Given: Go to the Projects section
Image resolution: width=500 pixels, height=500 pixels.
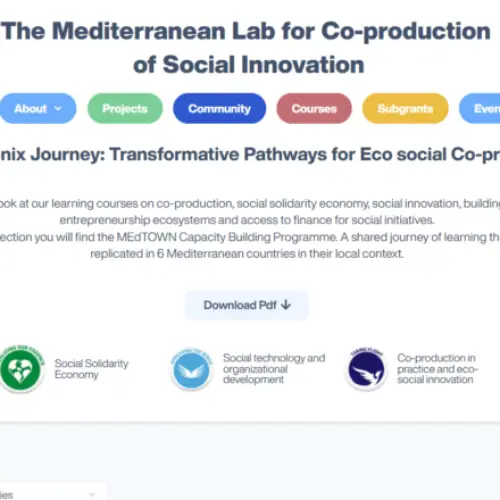Looking at the screenshot, I should (125, 109).
